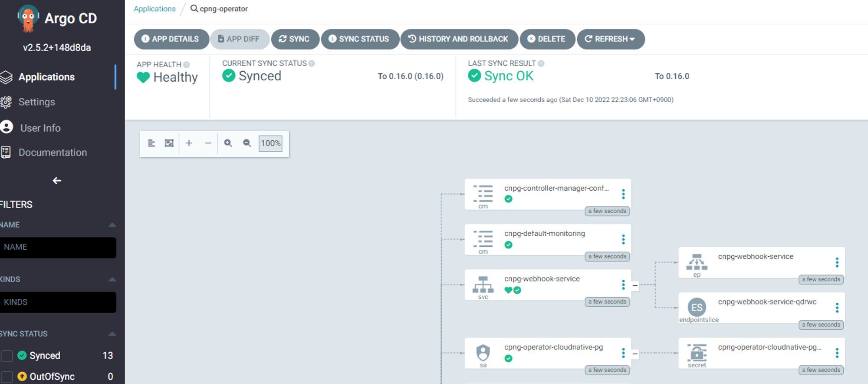The height and width of the screenshot is (384, 868).
Task: Collapse the SYNC STATUS filter section
Action: 112,334
